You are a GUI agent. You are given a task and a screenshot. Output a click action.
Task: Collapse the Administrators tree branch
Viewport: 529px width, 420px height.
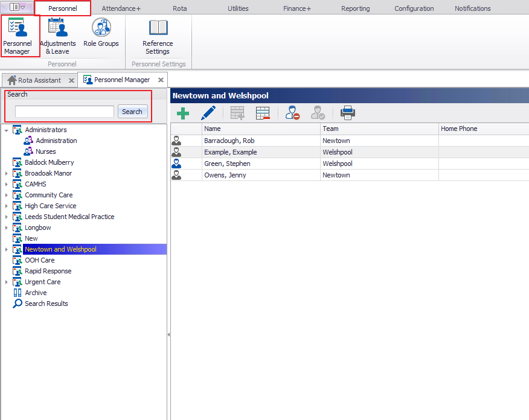click(x=6, y=130)
